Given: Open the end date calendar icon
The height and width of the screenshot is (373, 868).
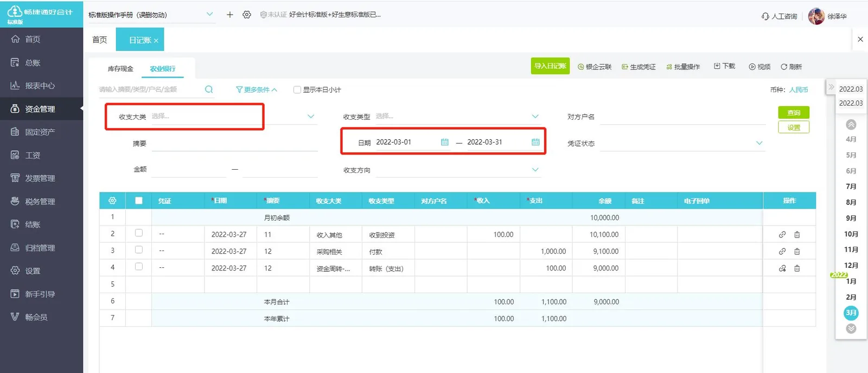Looking at the screenshot, I should pos(535,142).
